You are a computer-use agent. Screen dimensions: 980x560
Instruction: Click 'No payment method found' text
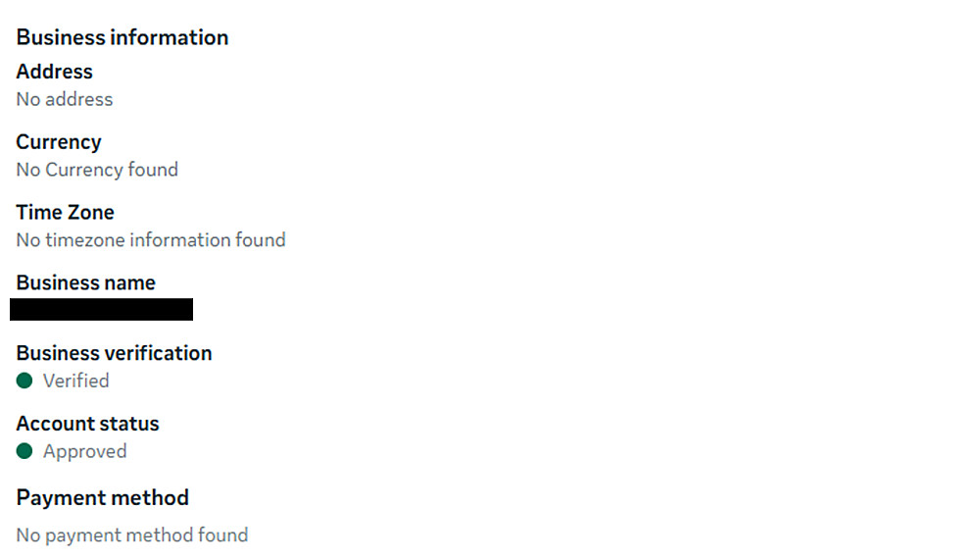click(x=132, y=535)
